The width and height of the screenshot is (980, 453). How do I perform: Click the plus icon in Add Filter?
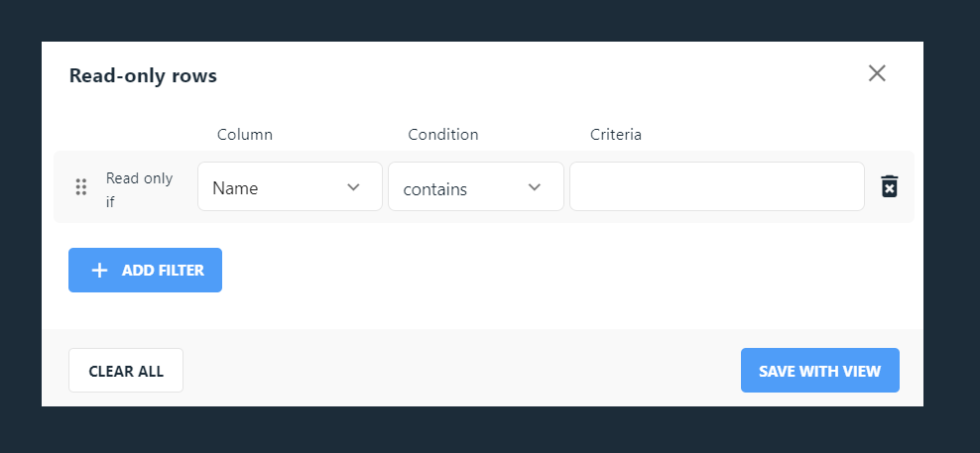click(99, 270)
